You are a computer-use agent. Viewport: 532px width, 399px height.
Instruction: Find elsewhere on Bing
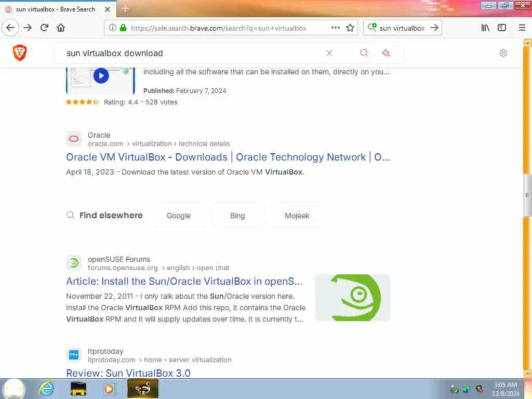click(x=237, y=216)
